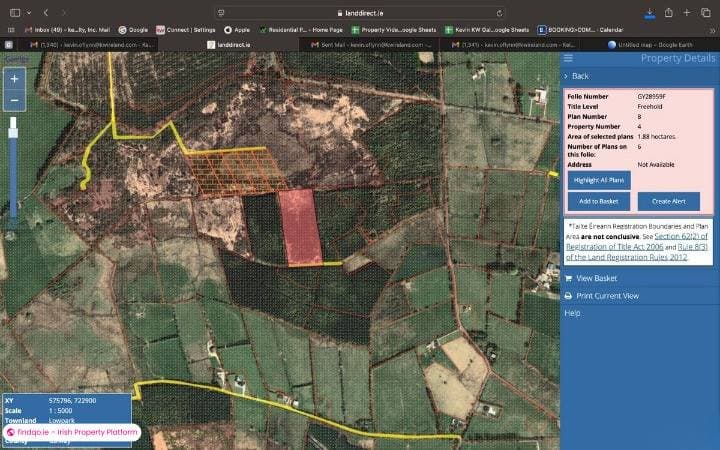Click the landdirect.ie address bar

pyautogui.click(x=360, y=13)
